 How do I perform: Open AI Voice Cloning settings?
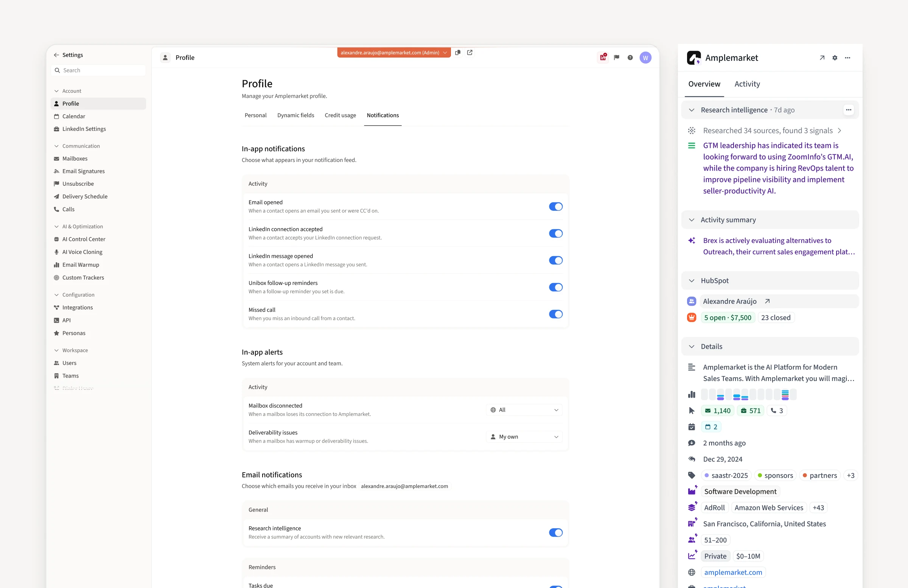coord(98,252)
